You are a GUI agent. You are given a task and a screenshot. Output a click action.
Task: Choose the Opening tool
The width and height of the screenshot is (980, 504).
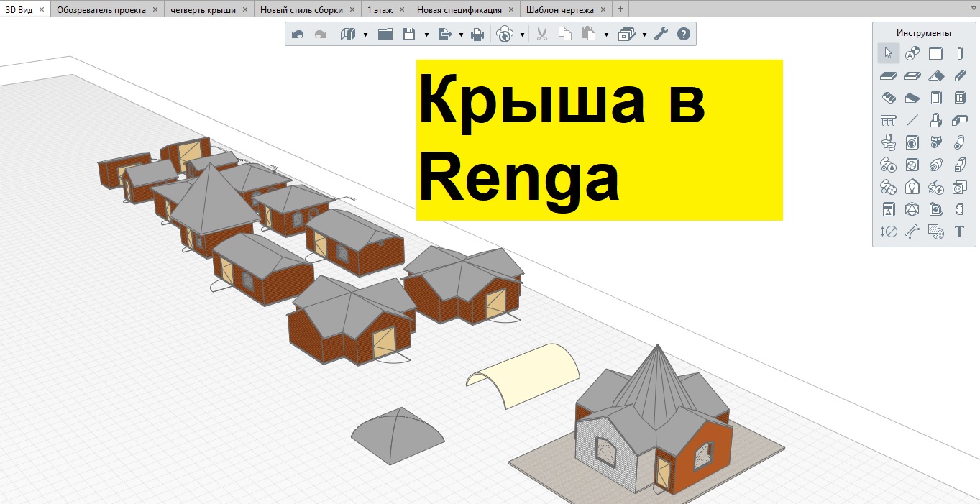912,75
